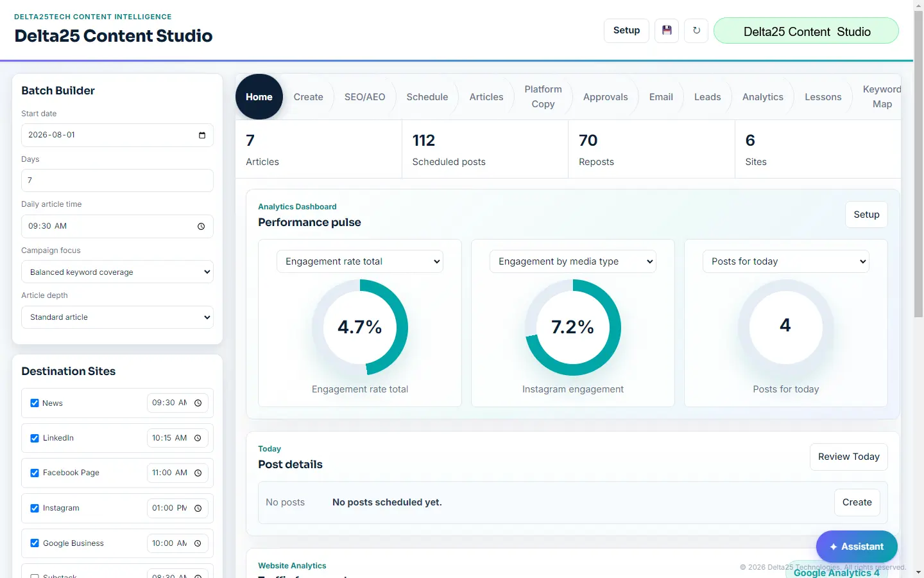Open the Approvals tab
The image size is (924, 578).
pos(606,97)
